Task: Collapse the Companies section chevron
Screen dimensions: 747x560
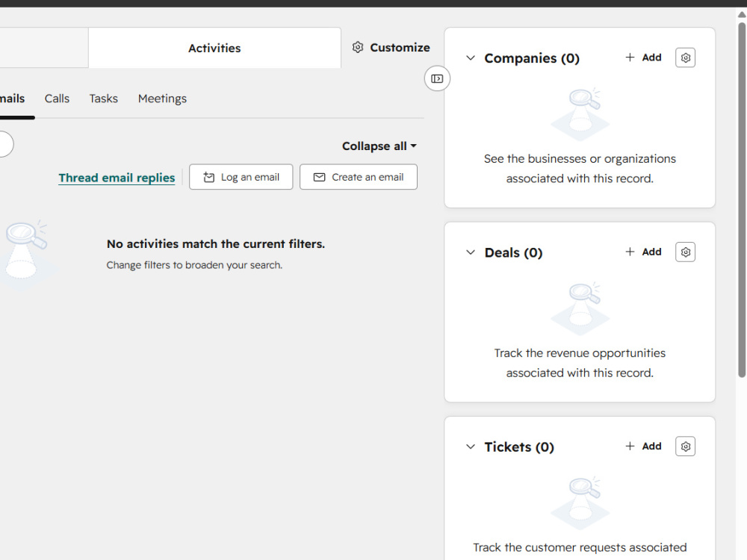Action: pyautogui.click(x=470, y=58)
